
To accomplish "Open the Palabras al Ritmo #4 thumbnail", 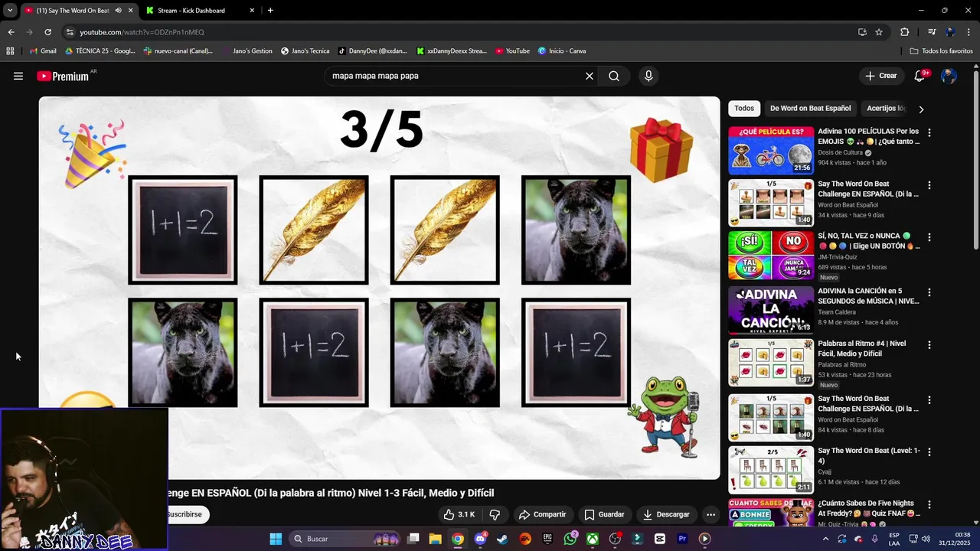I will pos(771,363).
